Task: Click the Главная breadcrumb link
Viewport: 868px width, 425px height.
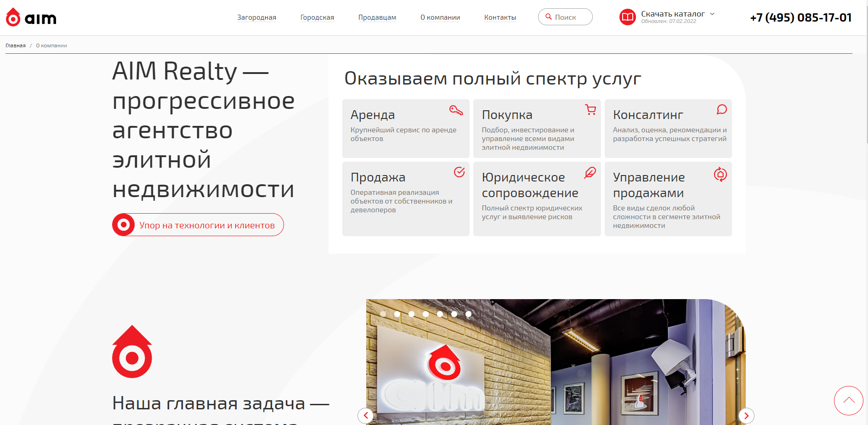Action: [x=16, y=45]
